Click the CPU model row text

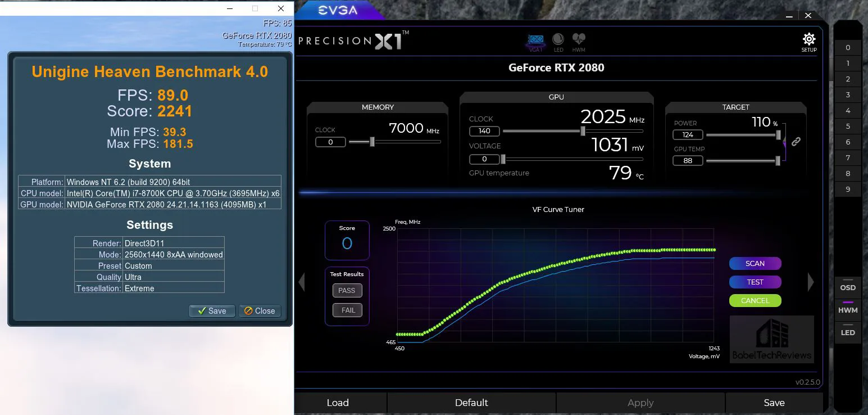tap(173, 193)
